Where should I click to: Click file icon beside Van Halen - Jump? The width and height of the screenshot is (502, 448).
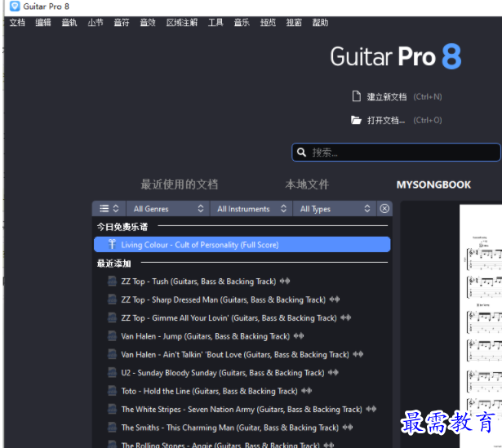coord(112,336)
